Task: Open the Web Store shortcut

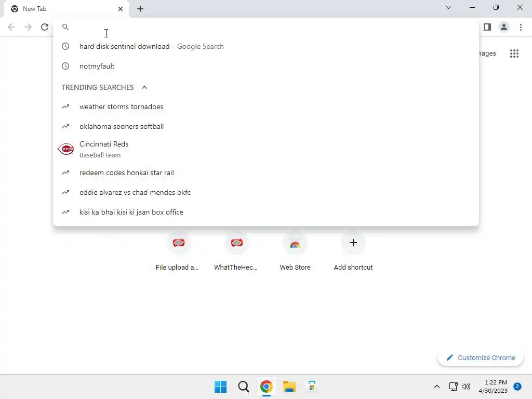Action: [295, 251]
